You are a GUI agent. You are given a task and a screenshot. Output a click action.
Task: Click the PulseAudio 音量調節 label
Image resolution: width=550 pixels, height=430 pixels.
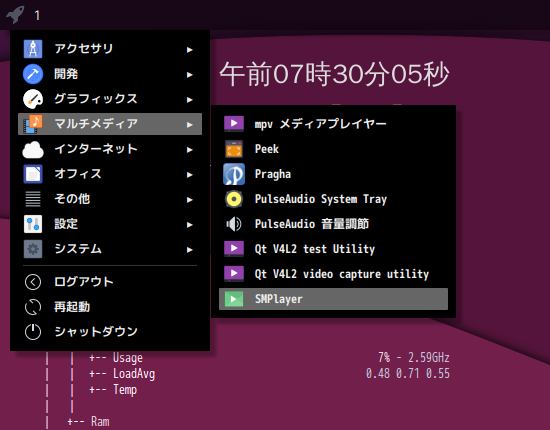(x=312, y=224)
